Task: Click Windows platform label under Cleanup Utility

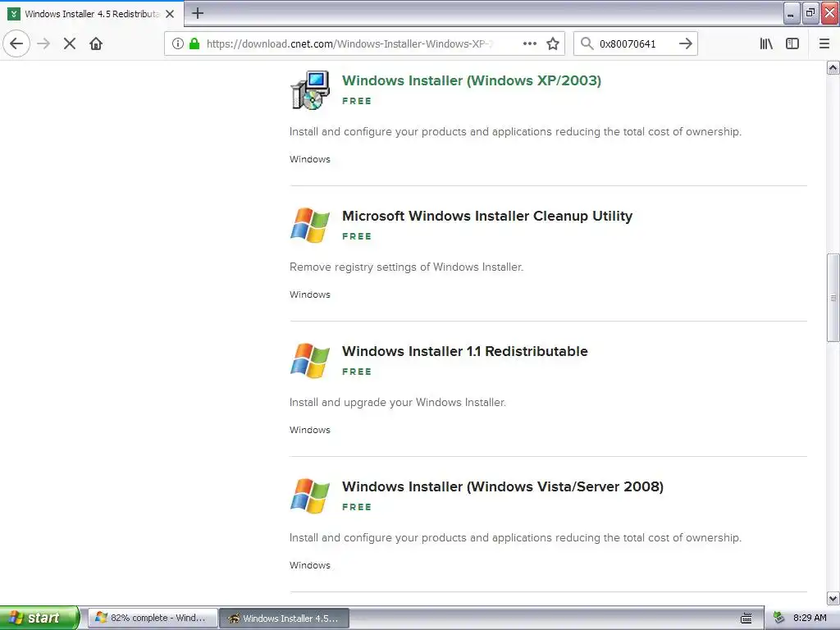Action: (309, 294)
